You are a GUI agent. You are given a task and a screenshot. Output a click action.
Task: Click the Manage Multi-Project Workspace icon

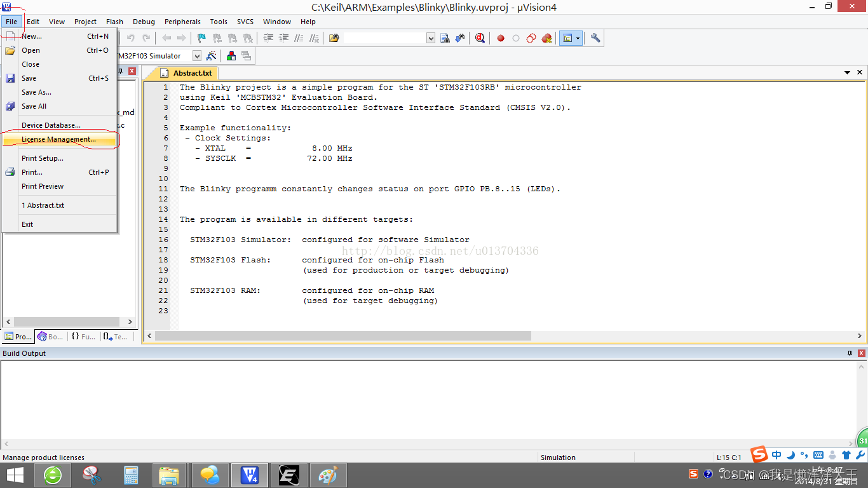246,56
